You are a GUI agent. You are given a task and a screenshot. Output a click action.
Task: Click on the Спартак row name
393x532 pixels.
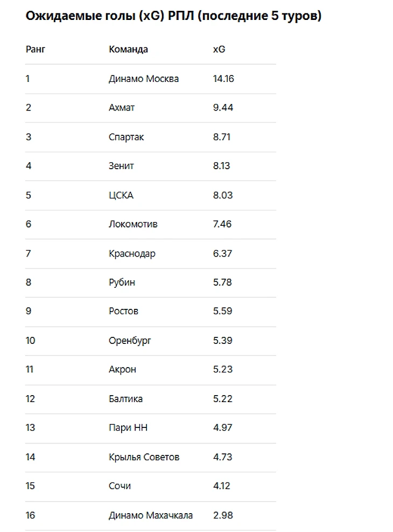127,137
